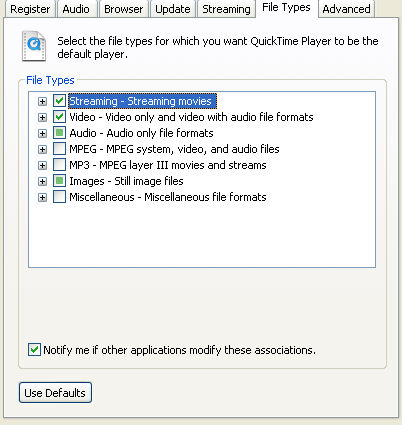Check the Miscellaneous formats checkbox
Viewport: 402px width, 425px height.
click(x=59, y=197)
